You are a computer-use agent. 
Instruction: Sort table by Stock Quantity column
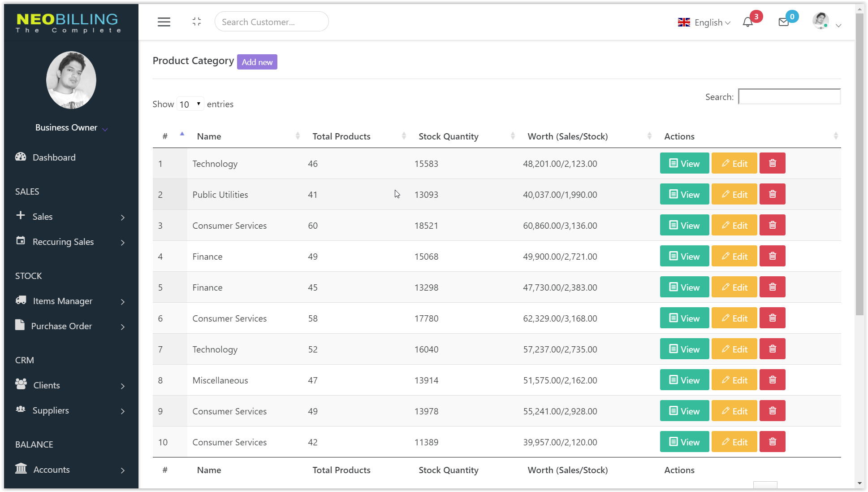click(x=448, y=136)
